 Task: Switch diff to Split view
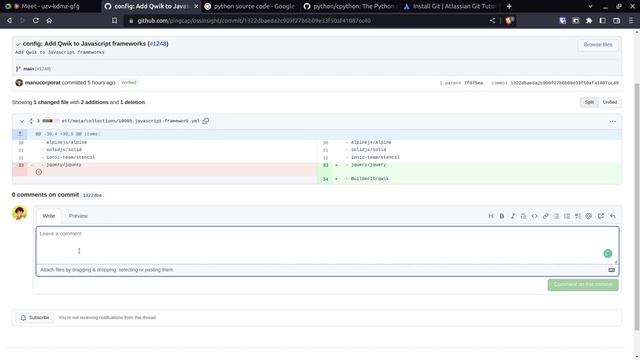click(x=589, y=102)
